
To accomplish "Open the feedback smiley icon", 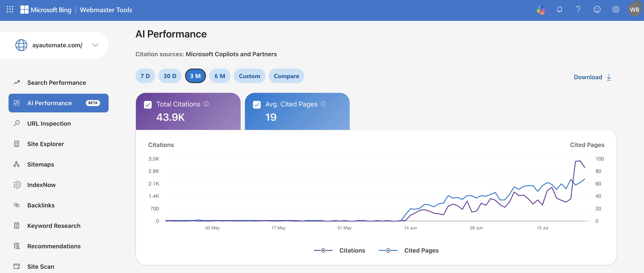I will (x=597, y=10).
